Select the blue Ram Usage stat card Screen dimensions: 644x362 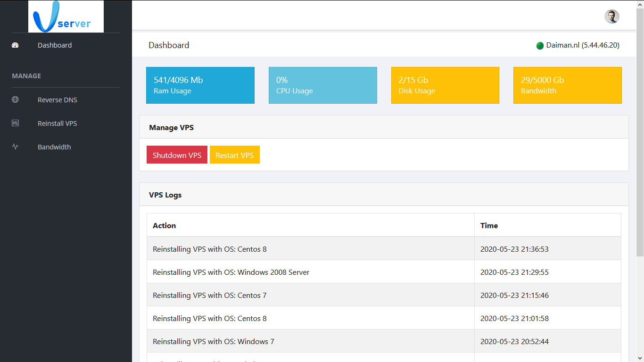[200, 85]
